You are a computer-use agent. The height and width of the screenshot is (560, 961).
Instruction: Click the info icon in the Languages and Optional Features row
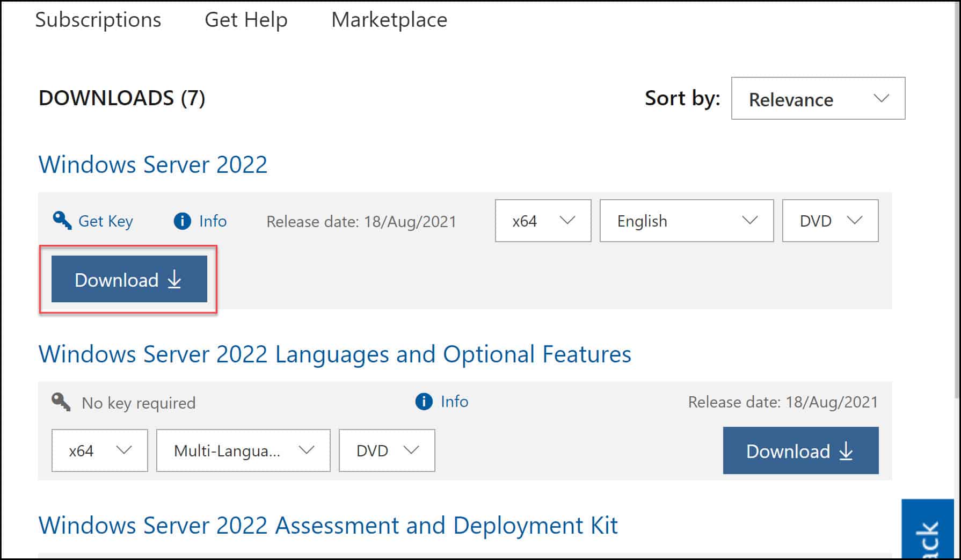[424, 402]
